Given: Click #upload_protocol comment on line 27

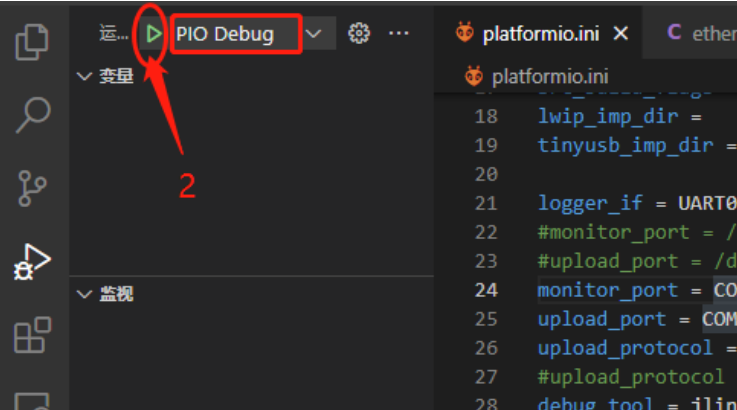Looking at the screenshot, I should click(x=631, y=378).
